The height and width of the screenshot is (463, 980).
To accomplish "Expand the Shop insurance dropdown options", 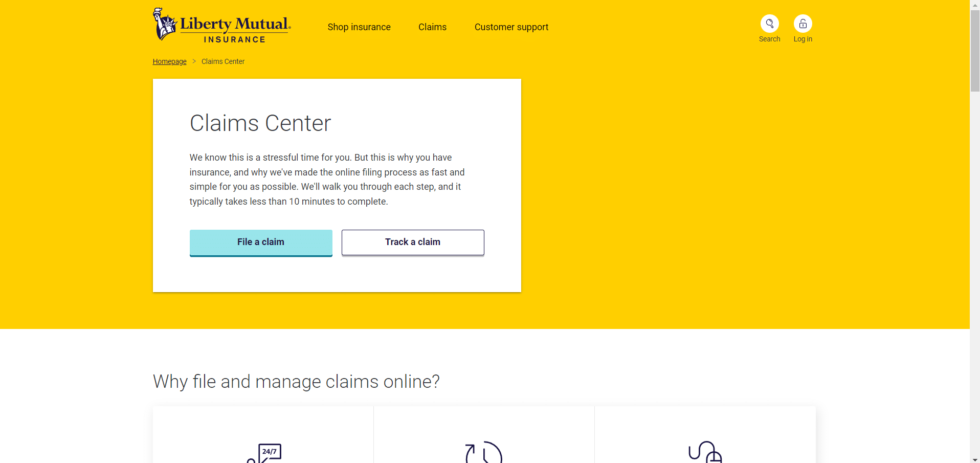I will (359, 27).
